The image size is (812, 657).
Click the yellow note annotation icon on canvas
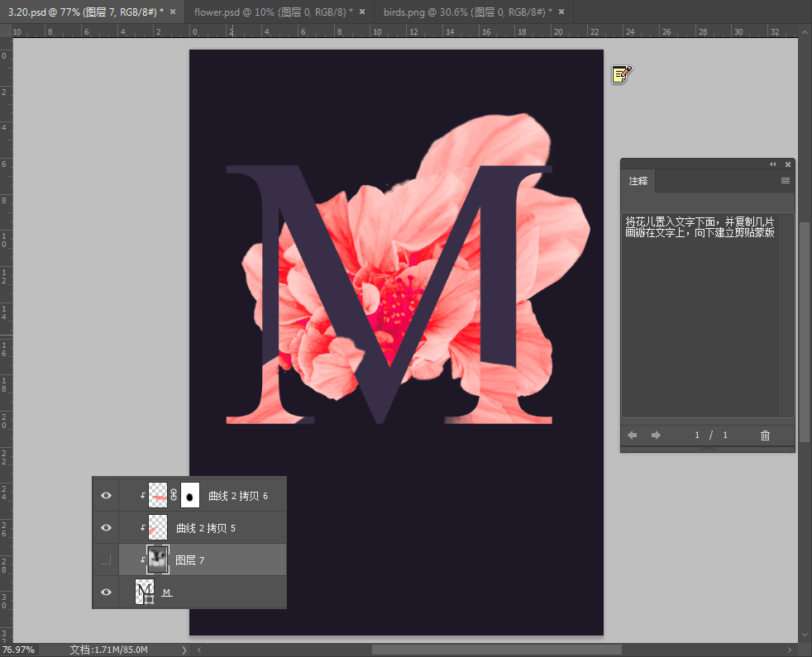tap(621, 74)
